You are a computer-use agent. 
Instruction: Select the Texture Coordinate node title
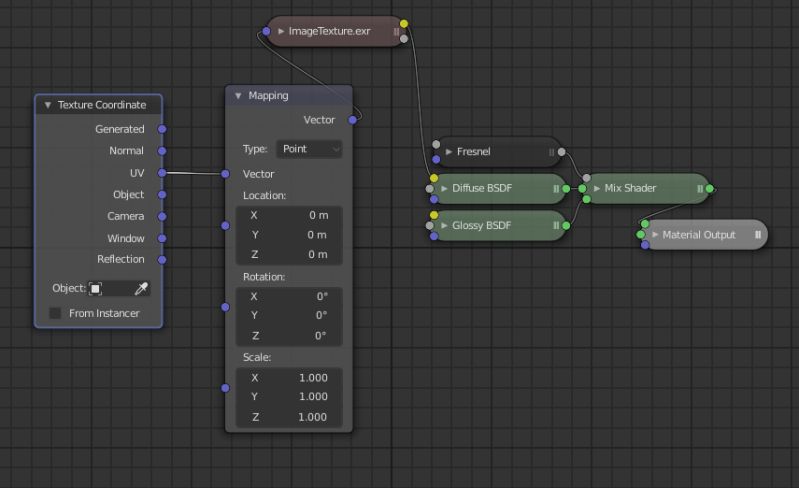pyautogui.click(x=102, y=105)
